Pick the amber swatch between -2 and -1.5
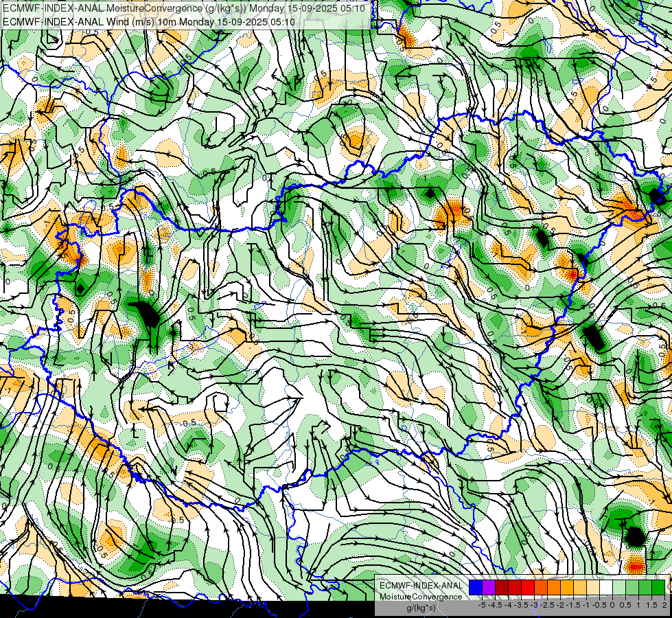 (x=567, y=587)
